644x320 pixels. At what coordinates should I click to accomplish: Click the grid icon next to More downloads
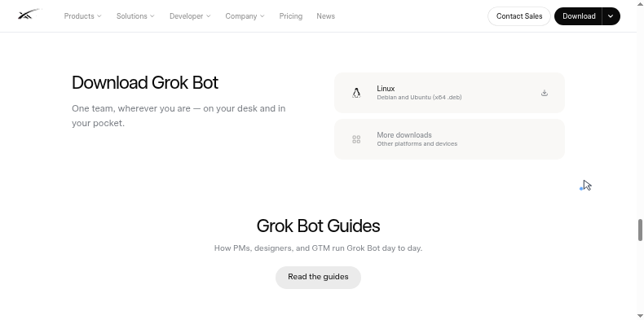click(x=356, y=139)
